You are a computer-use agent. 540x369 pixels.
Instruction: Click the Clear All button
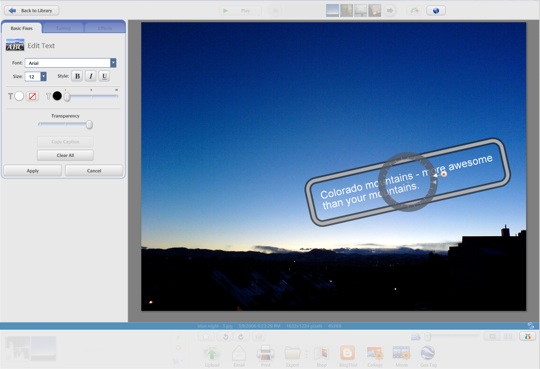coord(65,155)
